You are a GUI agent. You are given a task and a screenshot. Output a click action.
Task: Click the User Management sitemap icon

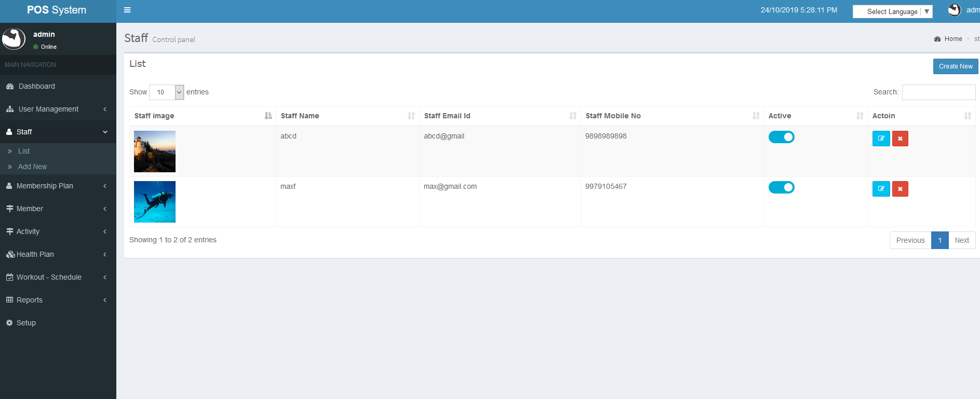click(10, 109)
